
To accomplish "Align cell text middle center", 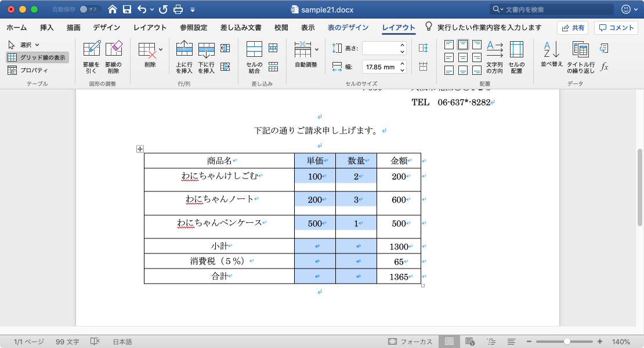I will tap(463, 57).
